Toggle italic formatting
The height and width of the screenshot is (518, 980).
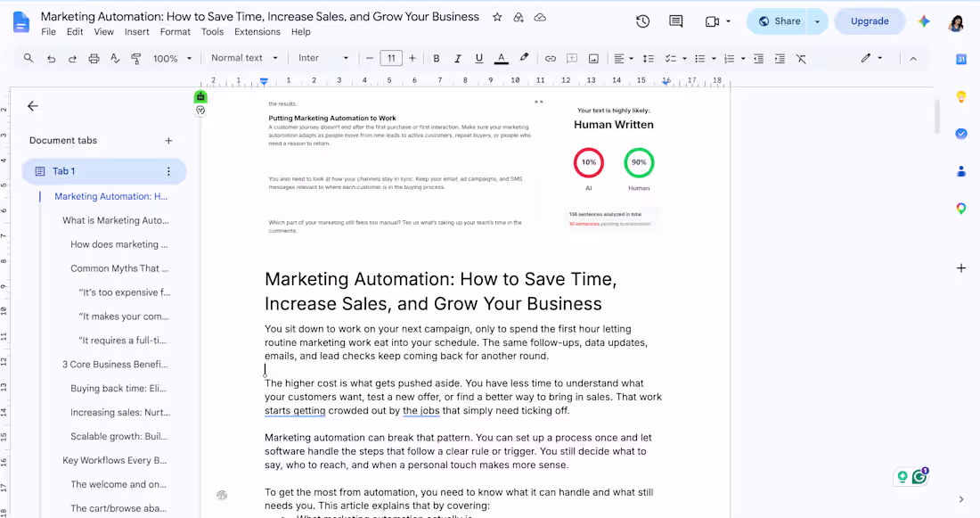[x=458, y=58]
